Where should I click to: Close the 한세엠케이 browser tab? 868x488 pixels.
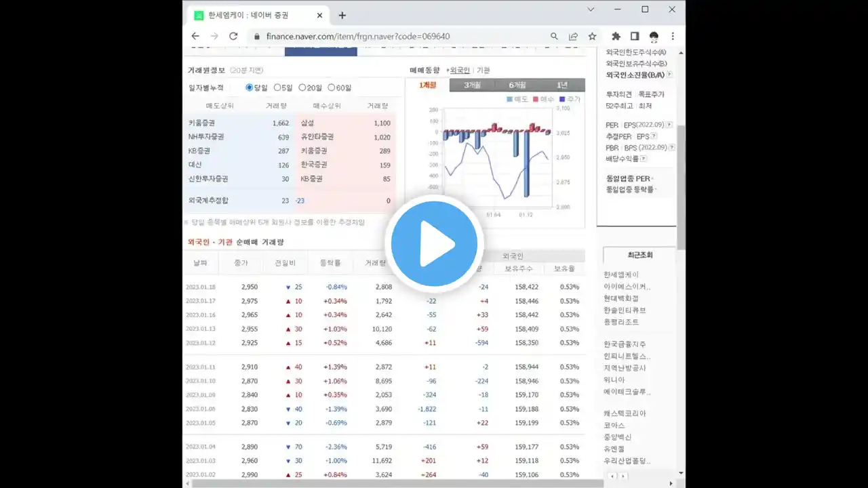[x=320, y=15]
